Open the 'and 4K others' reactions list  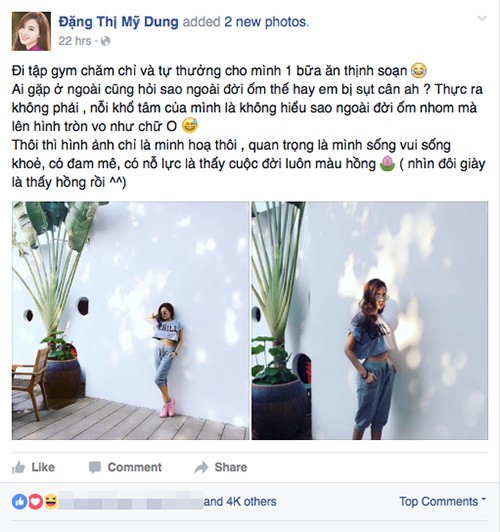pos(240,502)
